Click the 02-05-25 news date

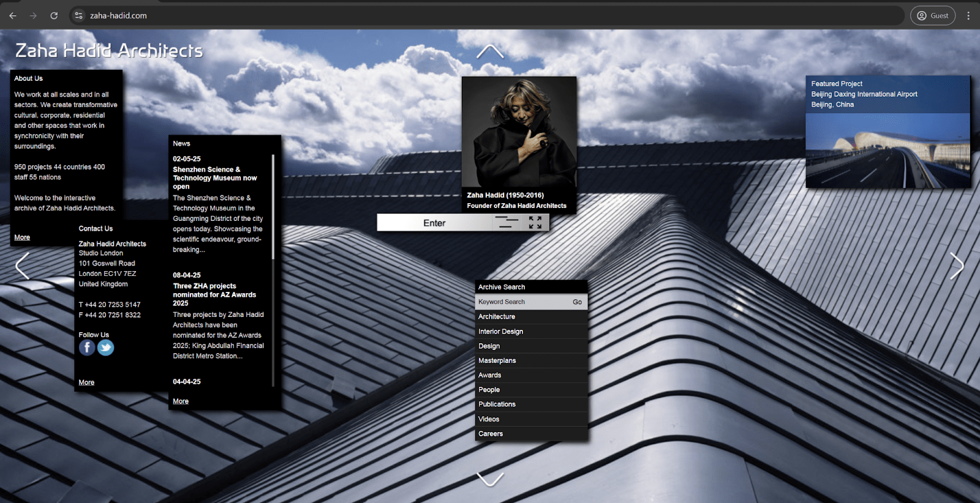pyautogui.click(x=187, y=159)
